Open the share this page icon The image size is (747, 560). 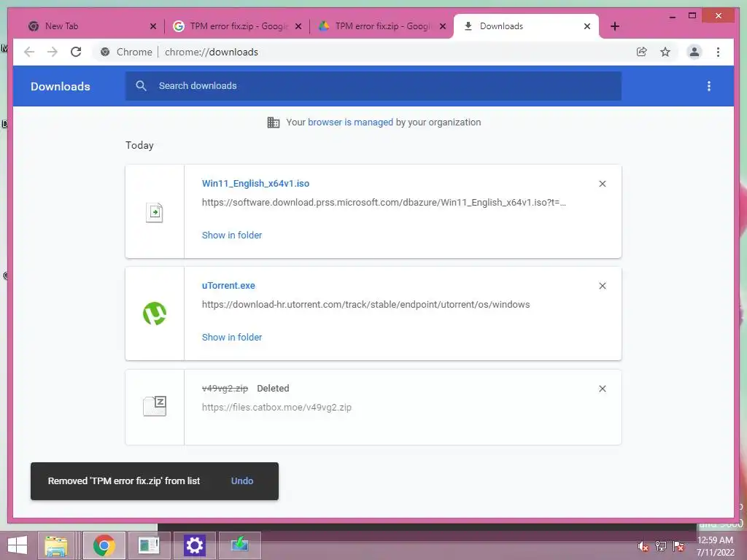[642, 52]
